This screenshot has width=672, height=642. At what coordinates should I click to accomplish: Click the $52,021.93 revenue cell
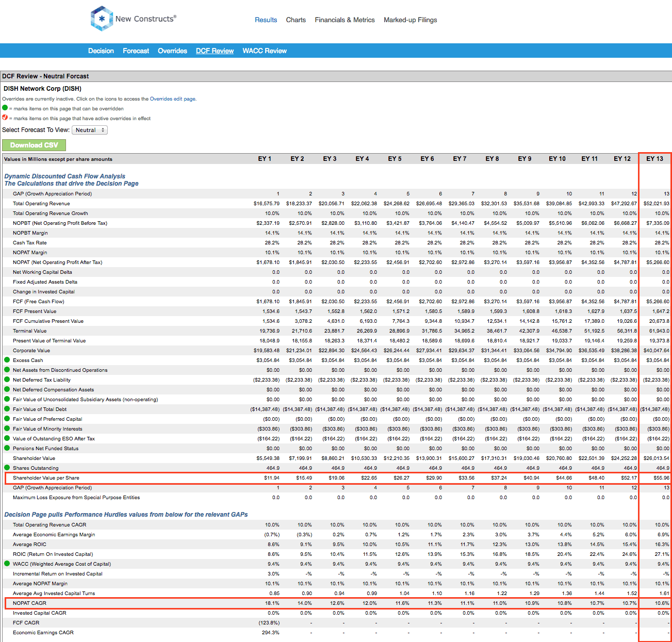(657, 203)
